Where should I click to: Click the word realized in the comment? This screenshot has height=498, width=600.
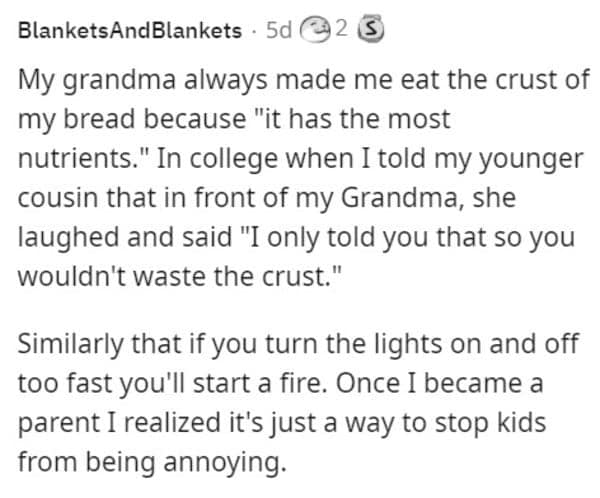point(173,423)
